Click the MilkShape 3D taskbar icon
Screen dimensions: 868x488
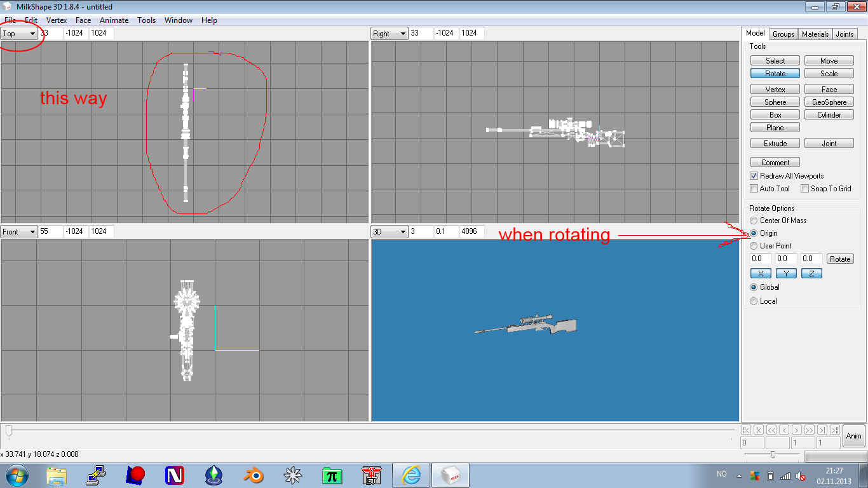(451, 475)
